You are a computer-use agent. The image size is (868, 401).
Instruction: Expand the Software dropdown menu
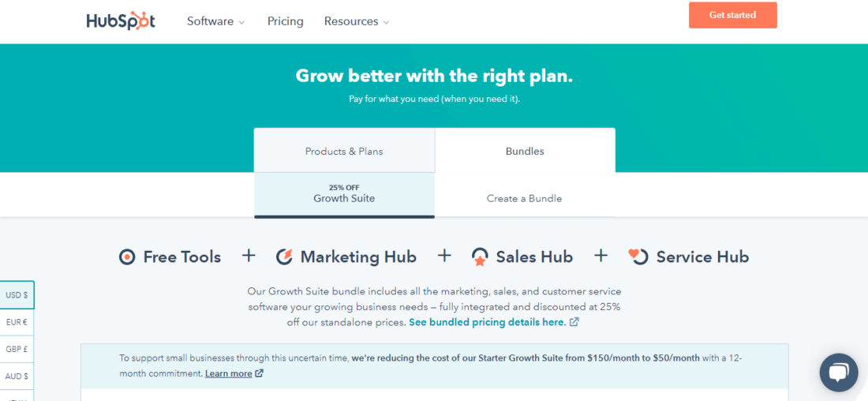216,21
